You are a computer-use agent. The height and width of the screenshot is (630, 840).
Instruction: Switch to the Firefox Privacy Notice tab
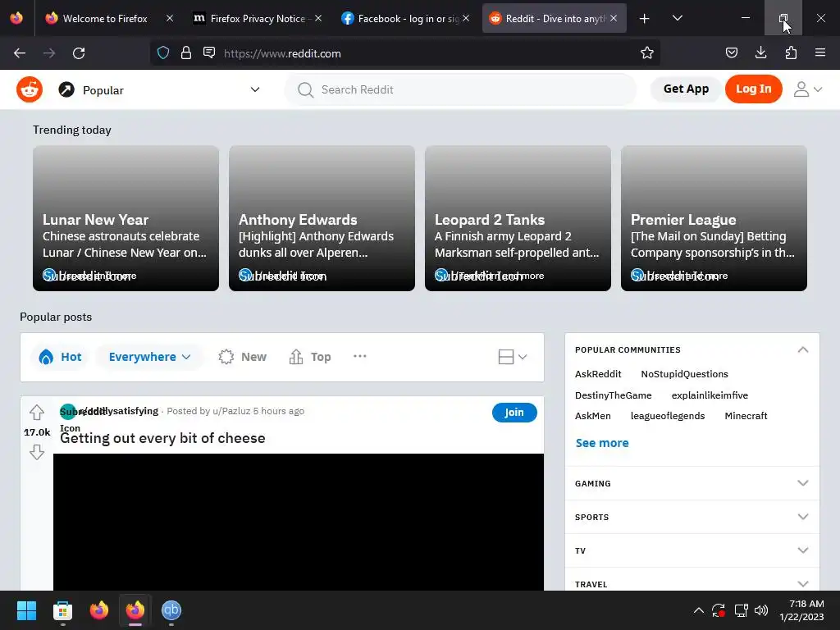point(257,18)
